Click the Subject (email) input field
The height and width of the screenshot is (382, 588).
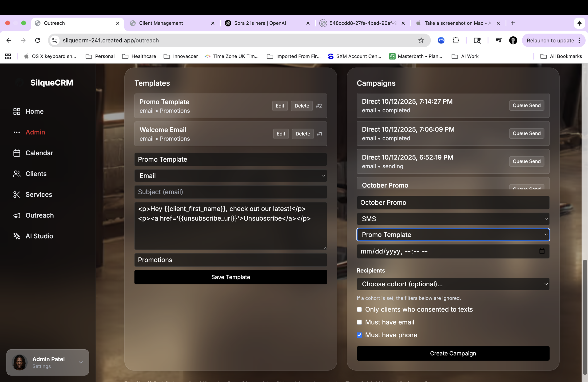click(x=230, y=192)
